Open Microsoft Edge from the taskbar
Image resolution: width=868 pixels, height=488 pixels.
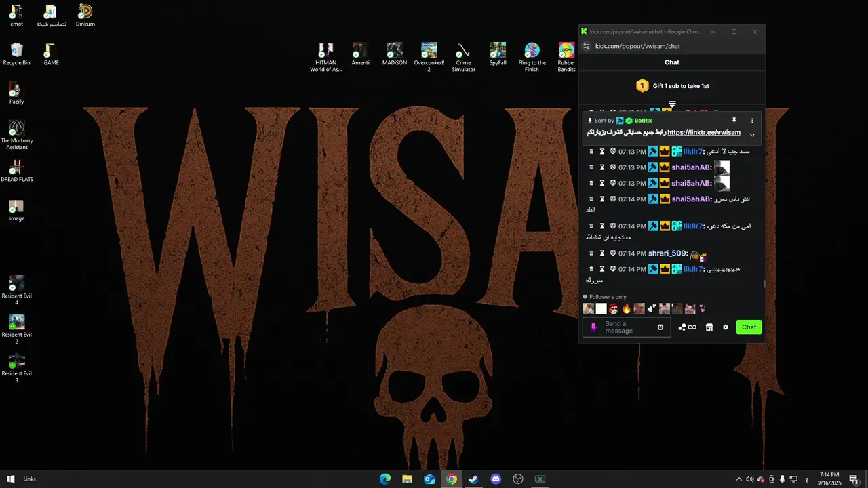(385, 479)
